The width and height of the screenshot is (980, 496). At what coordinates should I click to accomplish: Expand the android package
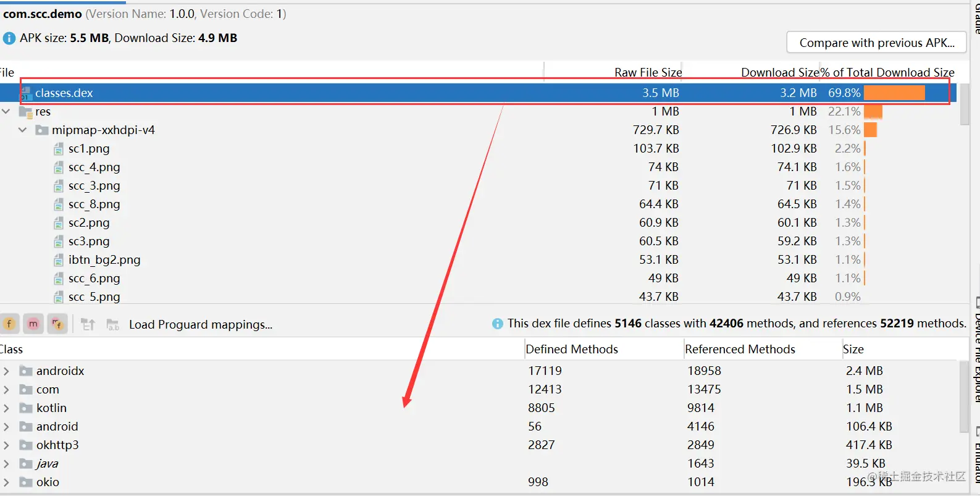pos(6,427)
